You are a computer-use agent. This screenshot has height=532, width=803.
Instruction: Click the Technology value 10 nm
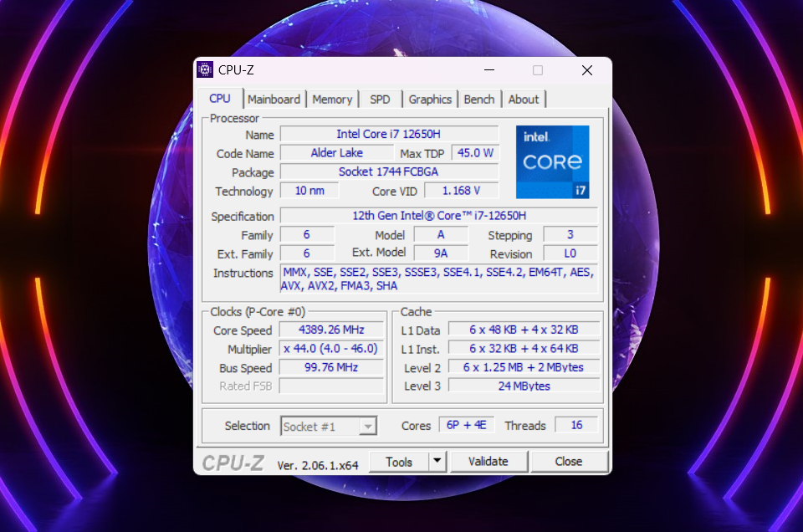[x=309, y=191]
